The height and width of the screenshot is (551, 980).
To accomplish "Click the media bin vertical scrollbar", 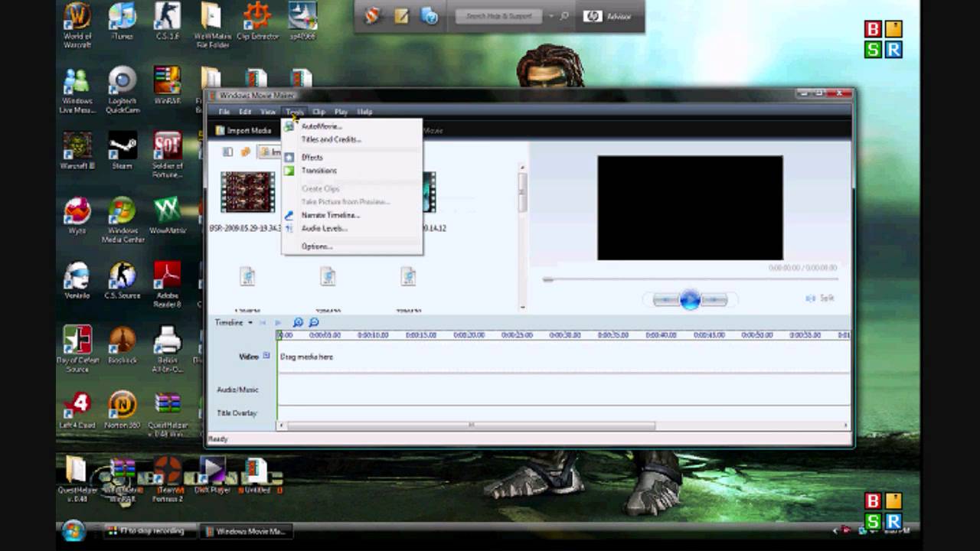I will tap(523, 191).
